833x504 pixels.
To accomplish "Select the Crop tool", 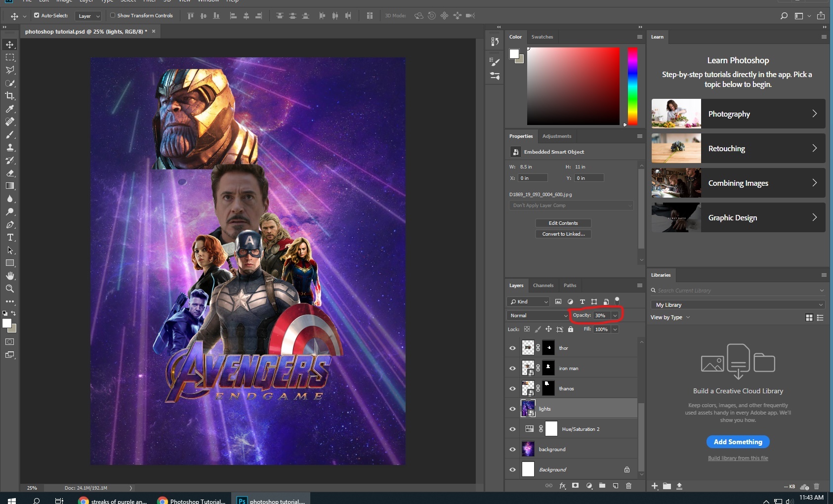I will (x=10, y=96).
